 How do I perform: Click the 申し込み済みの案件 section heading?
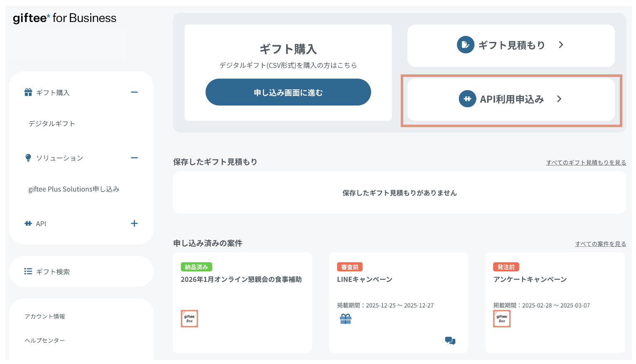point(208,243)
